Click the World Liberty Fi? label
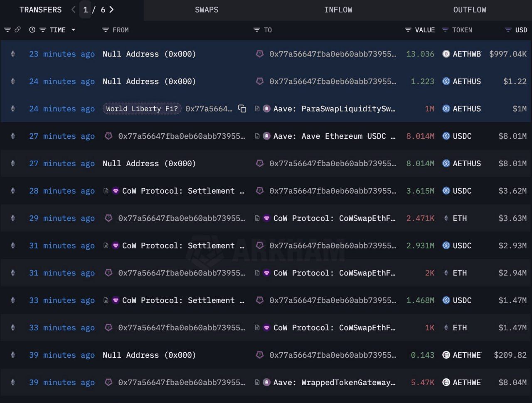Screen dimensions: 532x403 point(142,109)
